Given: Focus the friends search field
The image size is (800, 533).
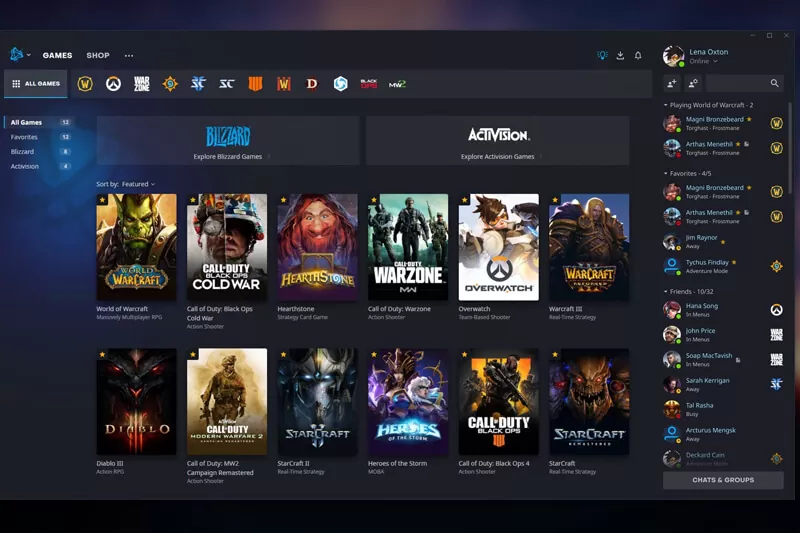Looking at the screenshot, I should click(744, 83).
